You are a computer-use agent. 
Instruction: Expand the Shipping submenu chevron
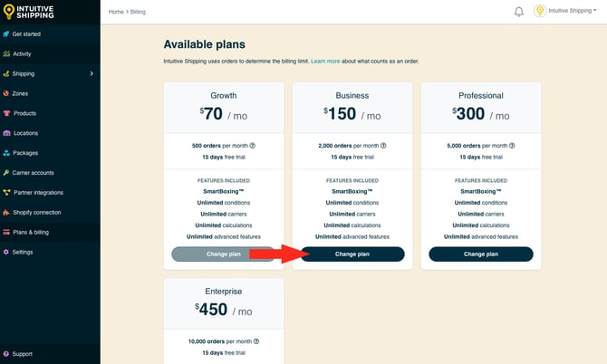click(92, 73)
